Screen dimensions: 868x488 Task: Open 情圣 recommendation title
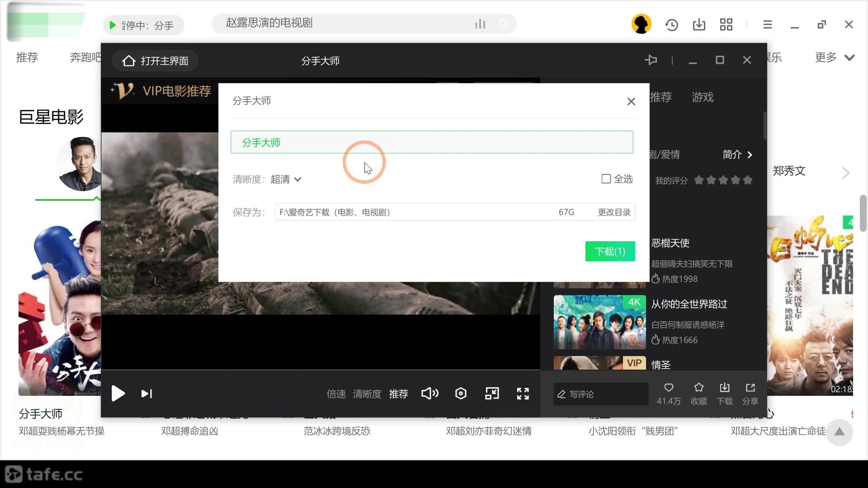coord(661,365)
